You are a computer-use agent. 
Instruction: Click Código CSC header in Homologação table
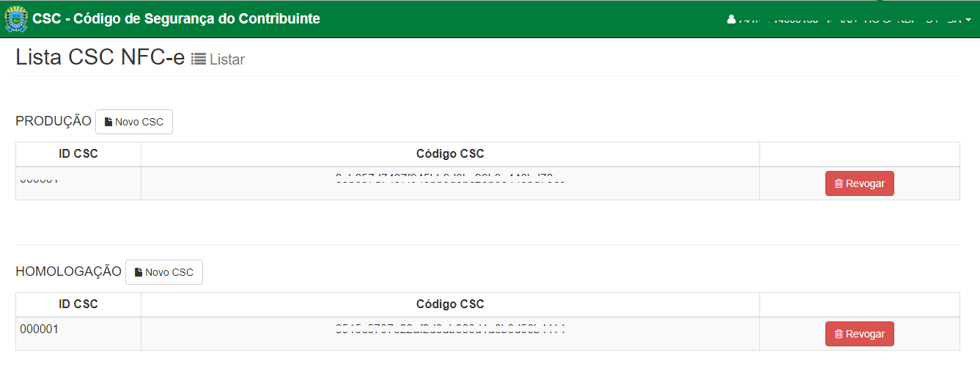pyautogui.click(x=450, y=304)
